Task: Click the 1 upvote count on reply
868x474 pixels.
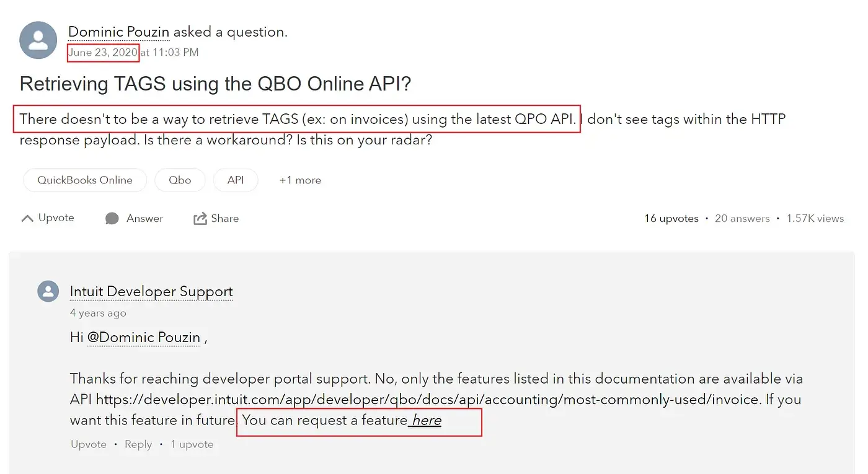Action: click(192, 444)
